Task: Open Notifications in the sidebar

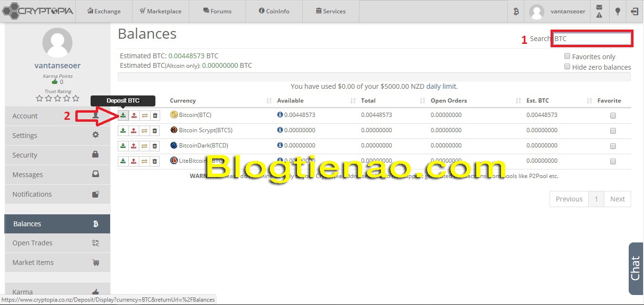Action: (x=57, y=194)
